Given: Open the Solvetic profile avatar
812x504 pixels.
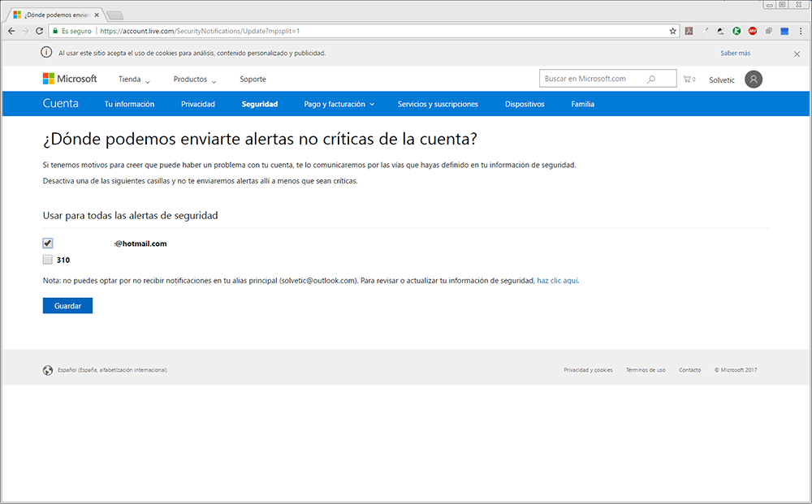Looking at the screenshot, I should [x=754, y=80].
